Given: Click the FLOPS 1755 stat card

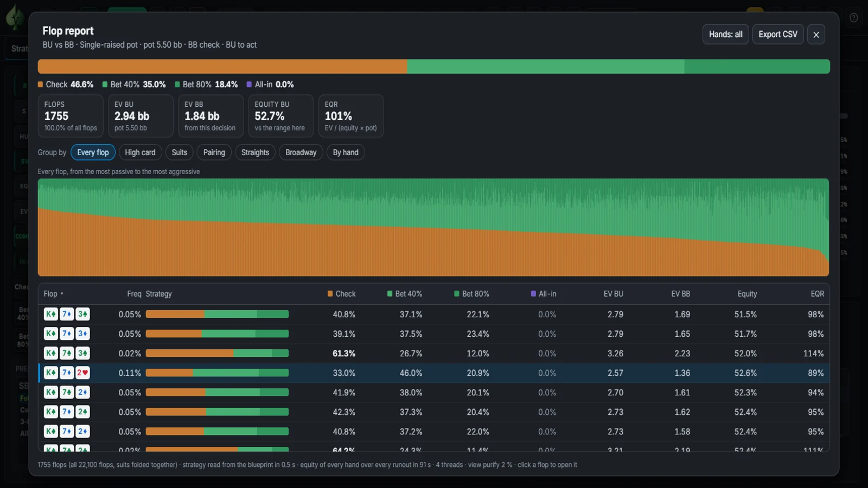Looking at the screenshot, I should (x=71, y=116).
